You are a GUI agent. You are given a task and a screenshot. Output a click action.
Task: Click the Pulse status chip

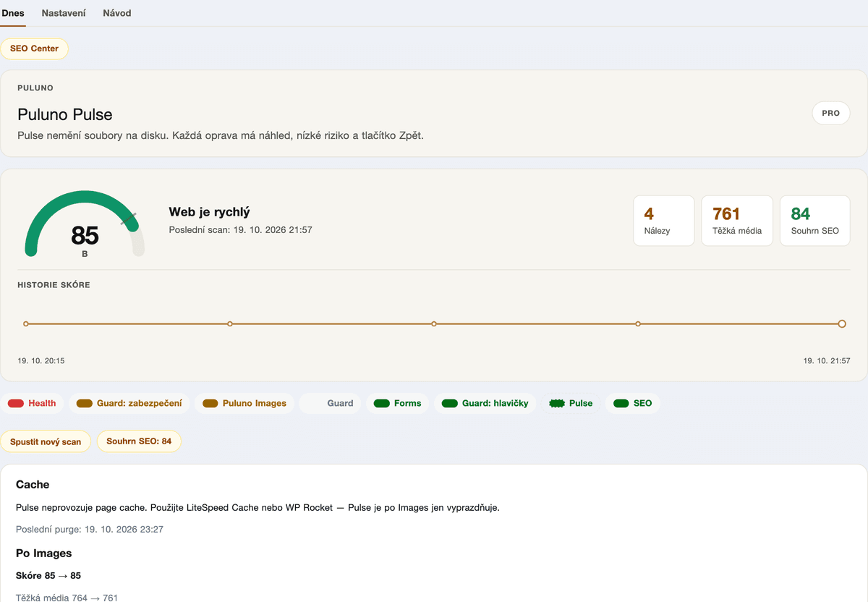(x=571, y=403)
